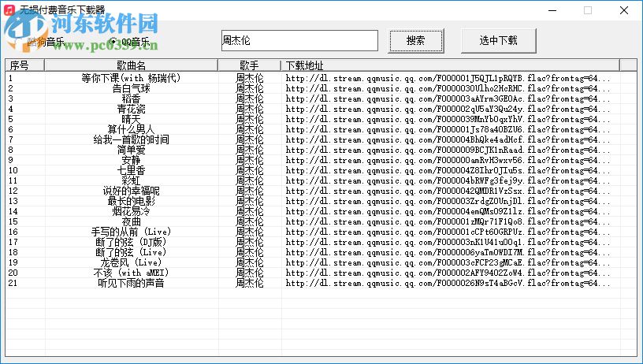643x364 pixels.
Task: Click row number 21 in 序号 column
Action: coord(13,283)
